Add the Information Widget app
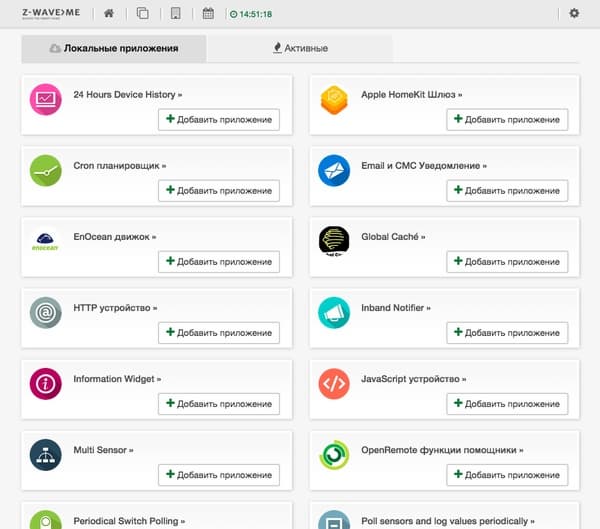Screen dimensions: 600x529 [219, 404]
